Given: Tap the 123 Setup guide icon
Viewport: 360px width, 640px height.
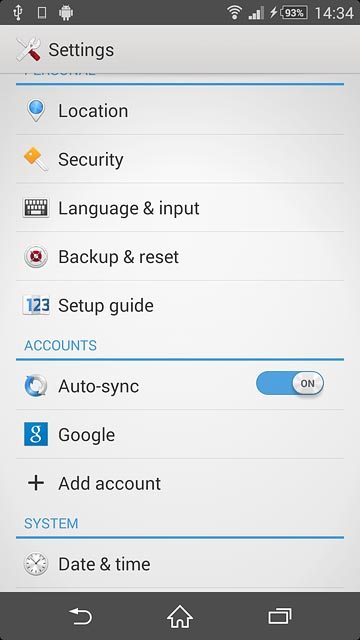Looking at the screenshot, I should pyautogui.click(x=36, y=305).
